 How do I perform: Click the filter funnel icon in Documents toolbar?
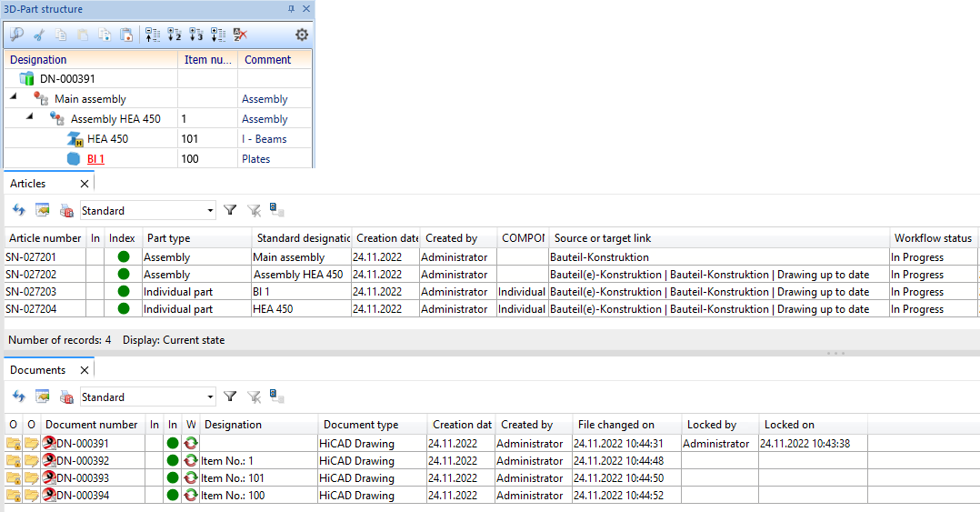[x=230, y=397]
